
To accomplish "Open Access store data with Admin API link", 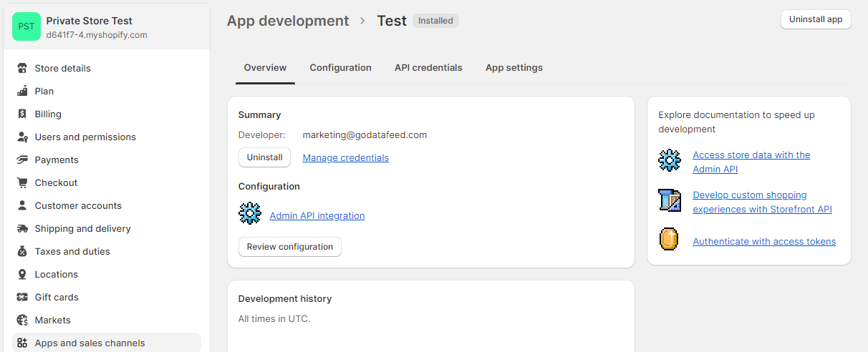I will [751, 162].
